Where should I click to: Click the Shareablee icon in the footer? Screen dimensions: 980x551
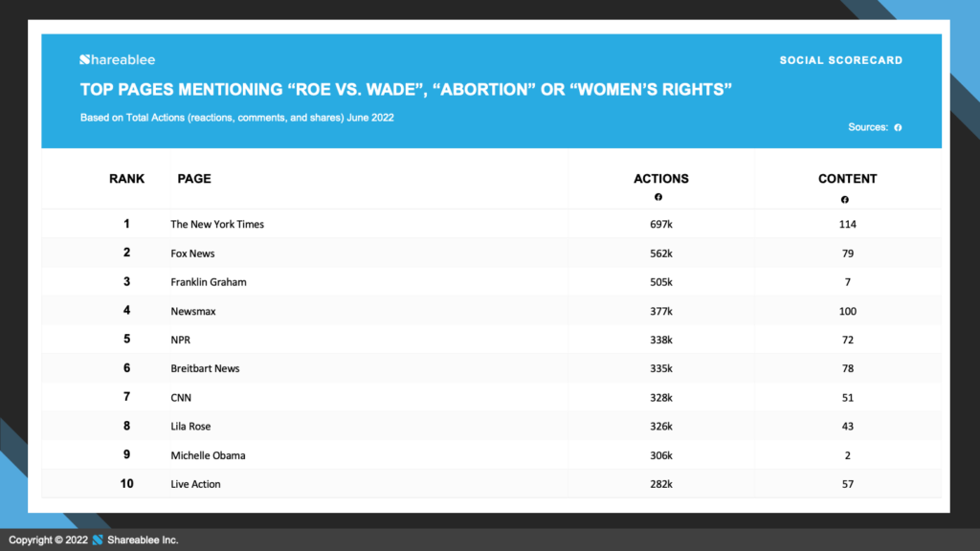coord(98,540)
